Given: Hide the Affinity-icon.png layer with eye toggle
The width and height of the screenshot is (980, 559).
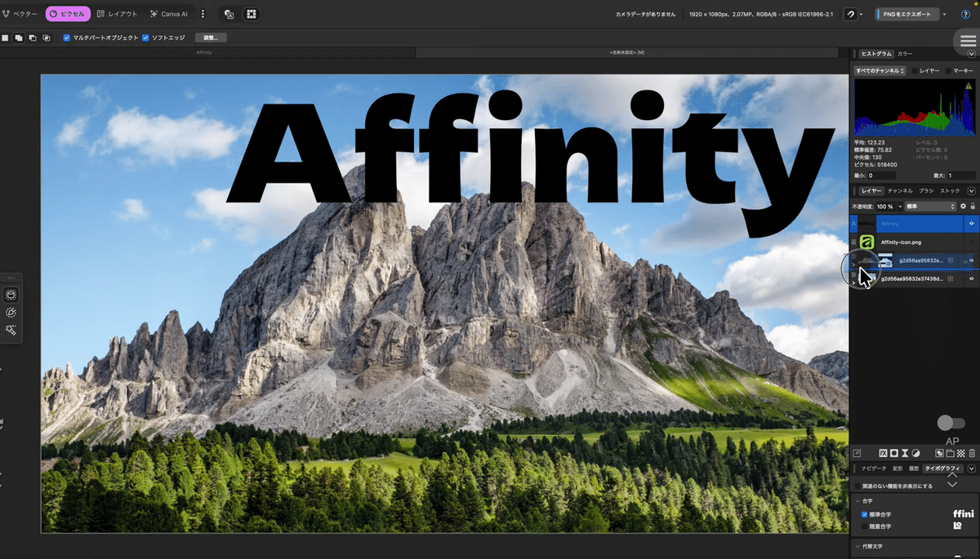Looking at the screenshot, I should (971, 242).
